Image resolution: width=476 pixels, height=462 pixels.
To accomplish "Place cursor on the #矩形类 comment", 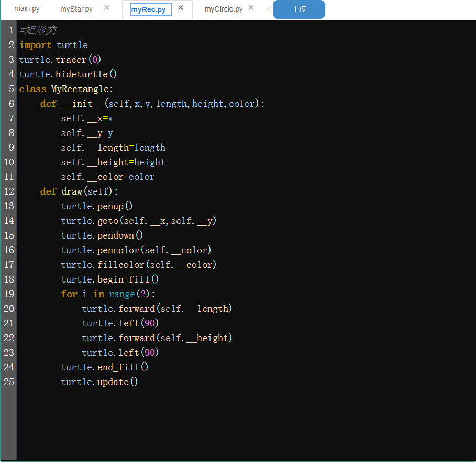I will click(x=37, y=30).
